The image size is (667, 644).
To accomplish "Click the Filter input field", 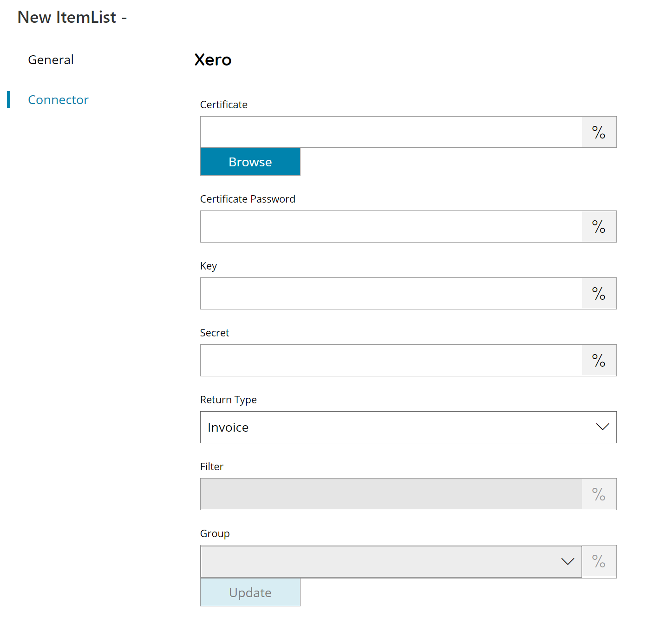I will 391,494.
